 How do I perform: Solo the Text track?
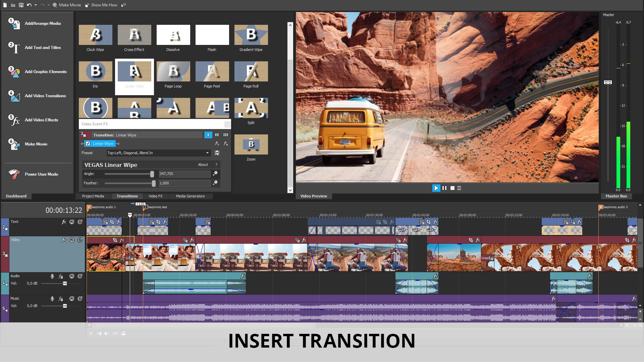coord(79,222)
